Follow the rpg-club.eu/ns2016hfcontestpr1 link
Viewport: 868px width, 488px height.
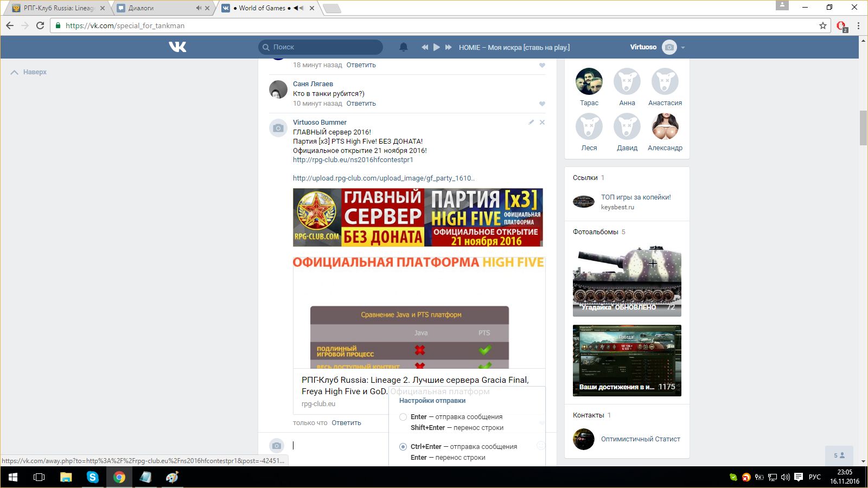point(353,160)
